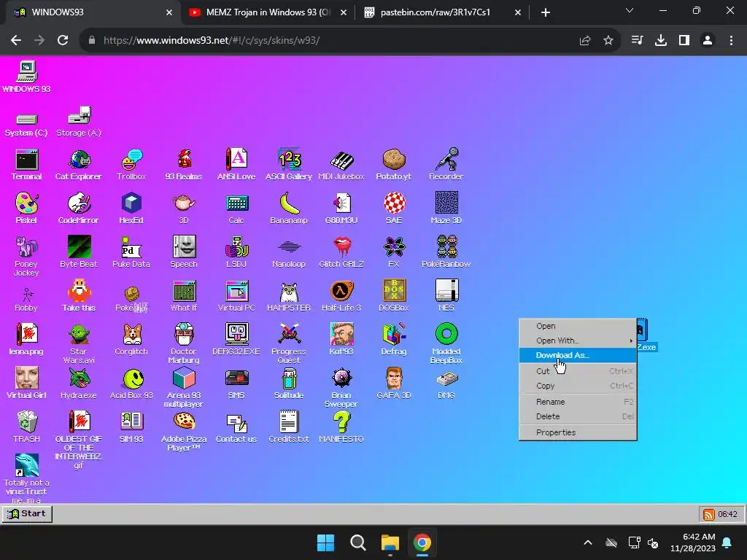Toggle the Chrome side panel
747x560 pixels.
click(x=684, y=41)
